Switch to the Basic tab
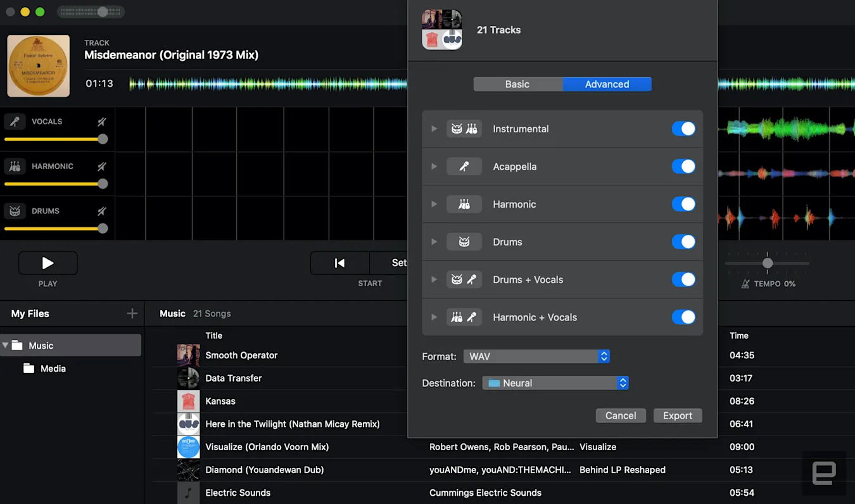 point(517,84)
